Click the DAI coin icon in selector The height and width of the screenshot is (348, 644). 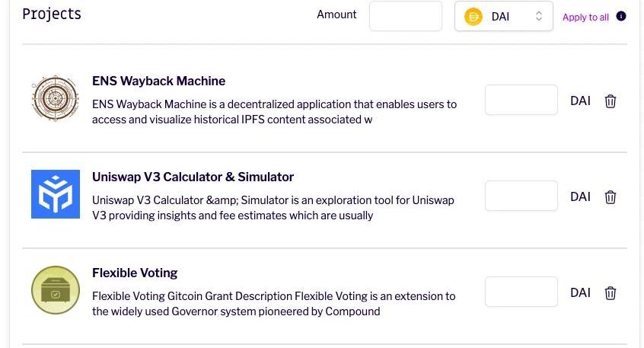coord(473,17)
